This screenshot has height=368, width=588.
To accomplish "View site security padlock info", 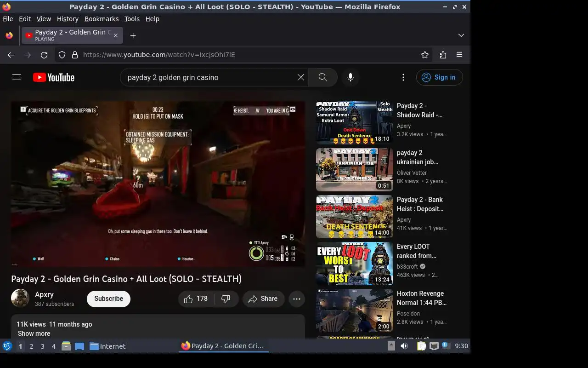I will [x=75, y=55].
